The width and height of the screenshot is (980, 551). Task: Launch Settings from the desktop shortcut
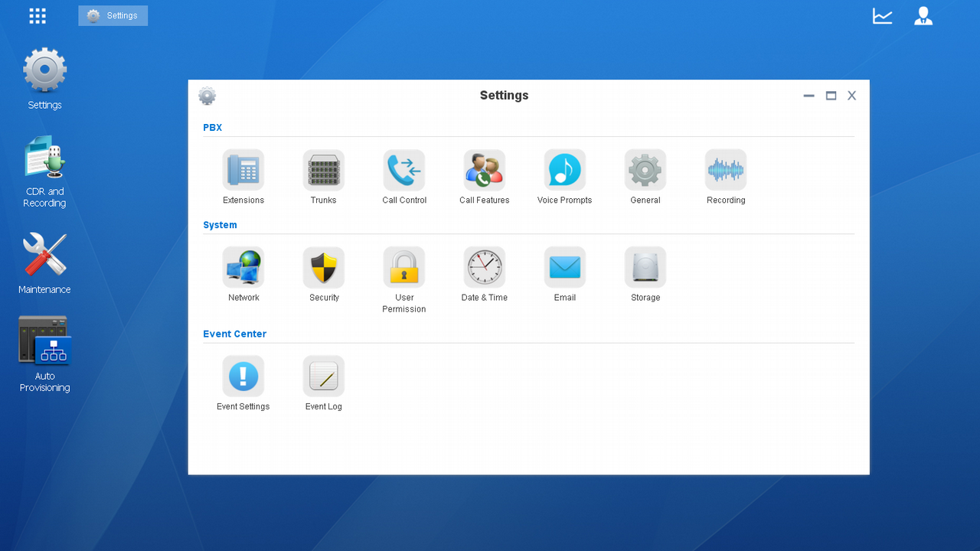click(44, 70)
